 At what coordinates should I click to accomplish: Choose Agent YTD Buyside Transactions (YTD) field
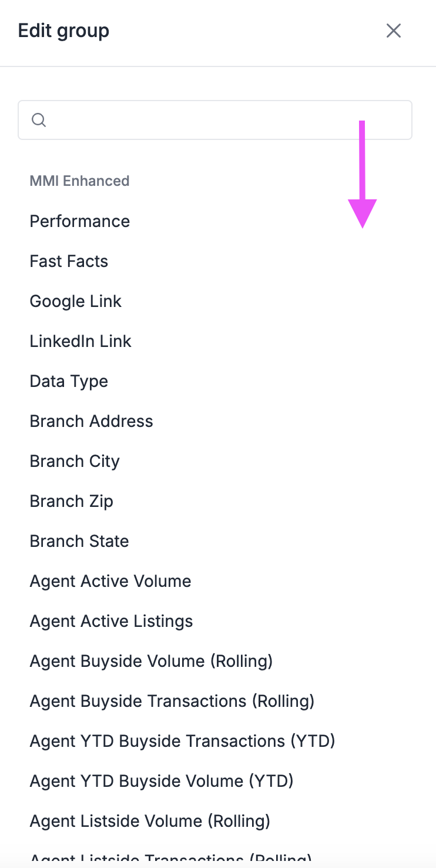(x=183, y=741)
